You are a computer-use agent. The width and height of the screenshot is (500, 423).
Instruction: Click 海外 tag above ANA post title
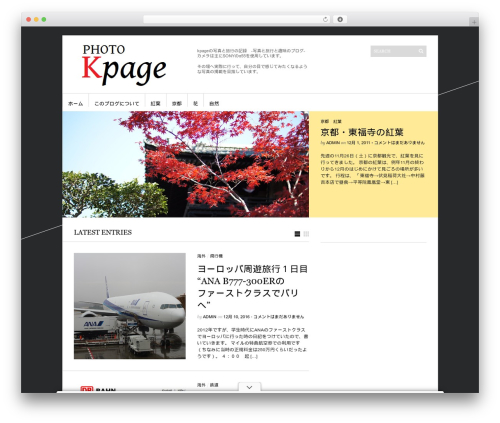click(x=201, y=256)
